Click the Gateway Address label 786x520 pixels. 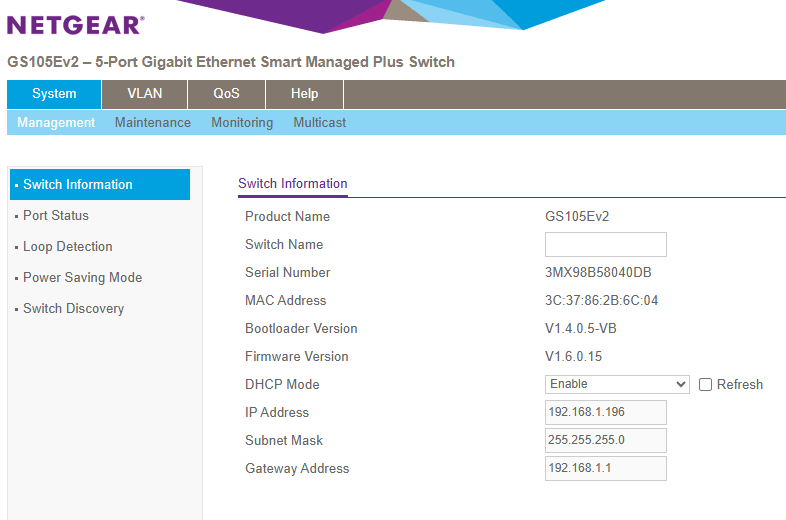pyautogui.click(x=297, y=468)
